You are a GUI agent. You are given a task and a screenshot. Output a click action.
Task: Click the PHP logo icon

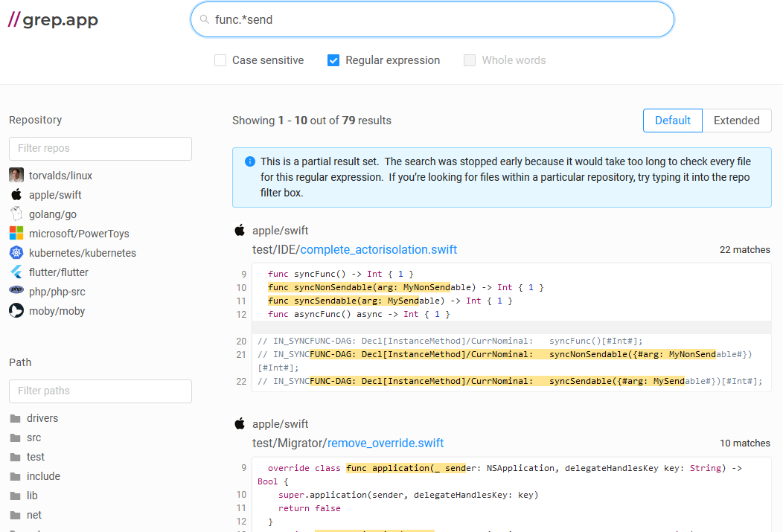click(x=16, y=289)
